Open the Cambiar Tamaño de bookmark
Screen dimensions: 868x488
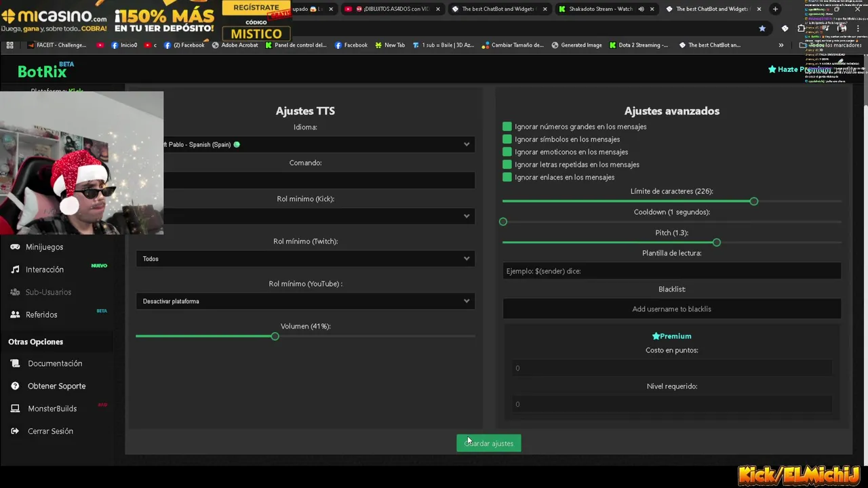pyautogui.click(x=513, y=45)
